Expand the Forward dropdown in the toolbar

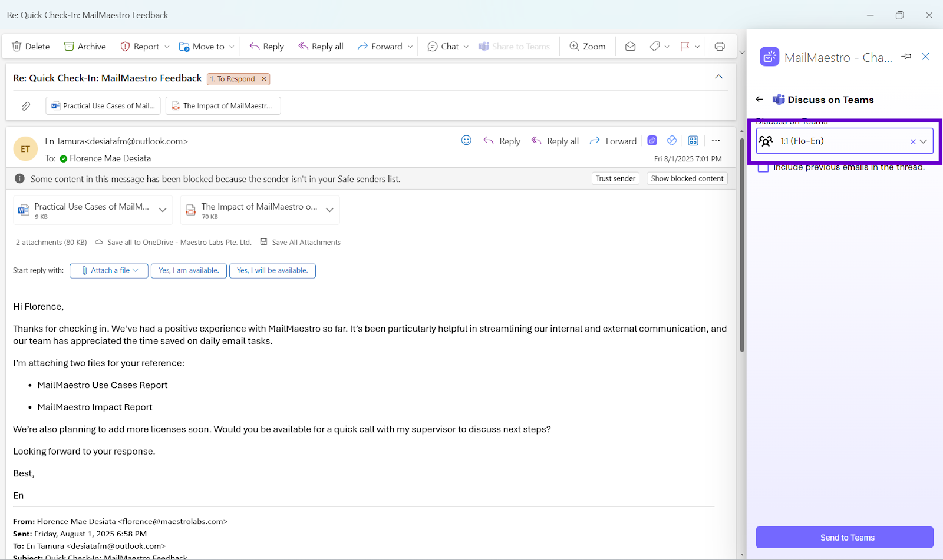click(410, 47)
